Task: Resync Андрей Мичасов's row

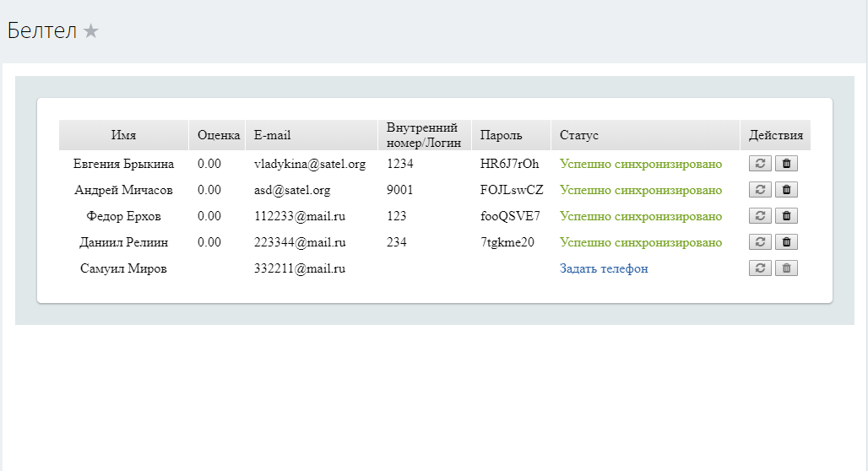Action: point(760,190)
